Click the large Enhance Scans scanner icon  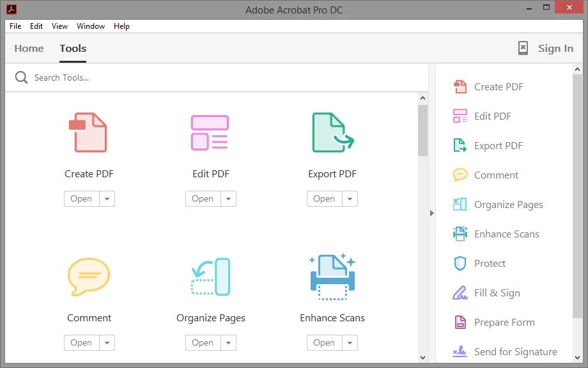(332, 276)
